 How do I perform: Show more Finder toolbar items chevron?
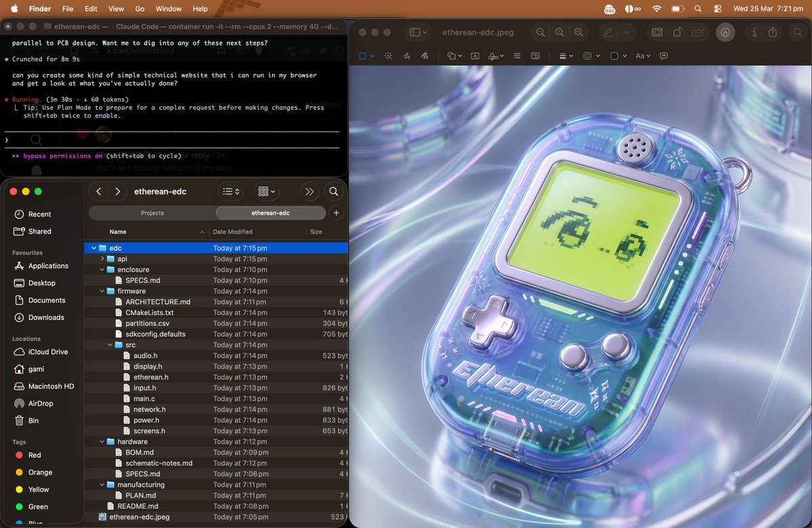click(x=309, y=191)
